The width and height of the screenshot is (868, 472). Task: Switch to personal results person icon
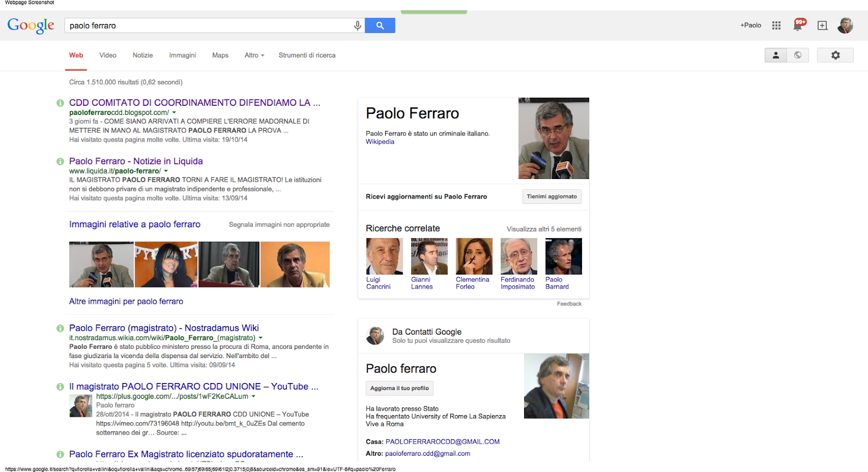click(x=776, y=55)
